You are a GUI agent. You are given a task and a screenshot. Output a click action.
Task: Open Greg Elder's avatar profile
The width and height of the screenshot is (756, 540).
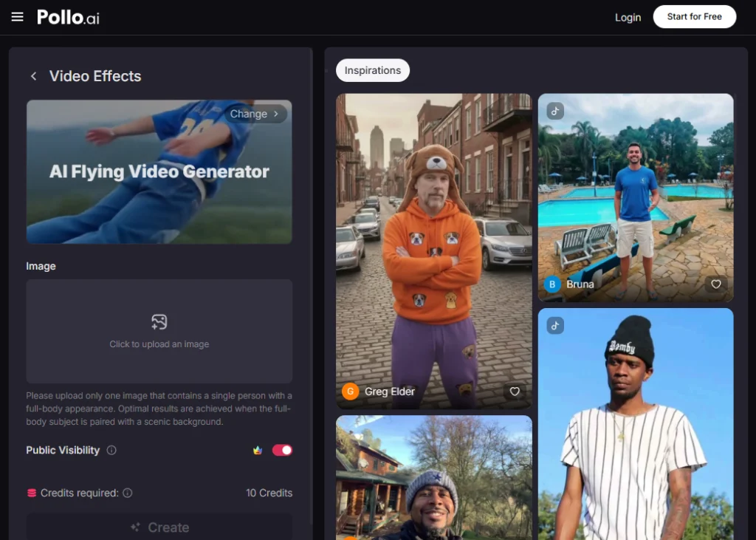click(x=350, y=392)
